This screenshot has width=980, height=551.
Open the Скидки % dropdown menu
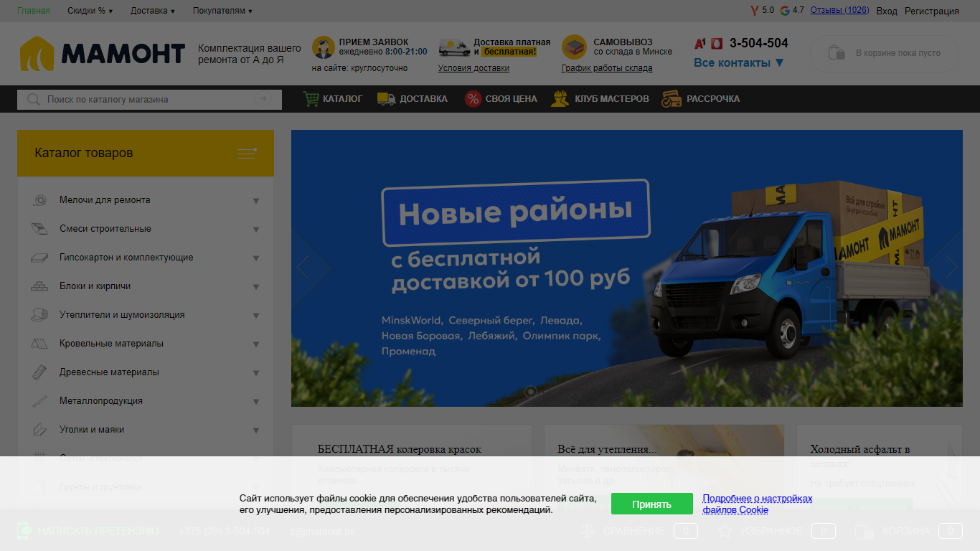point(90,11)
